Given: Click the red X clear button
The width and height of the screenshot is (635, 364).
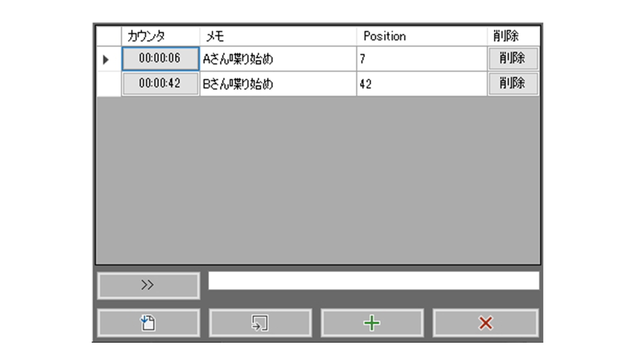Looking at the screenshot, I should pyautogui.click(x=485, y=323).
